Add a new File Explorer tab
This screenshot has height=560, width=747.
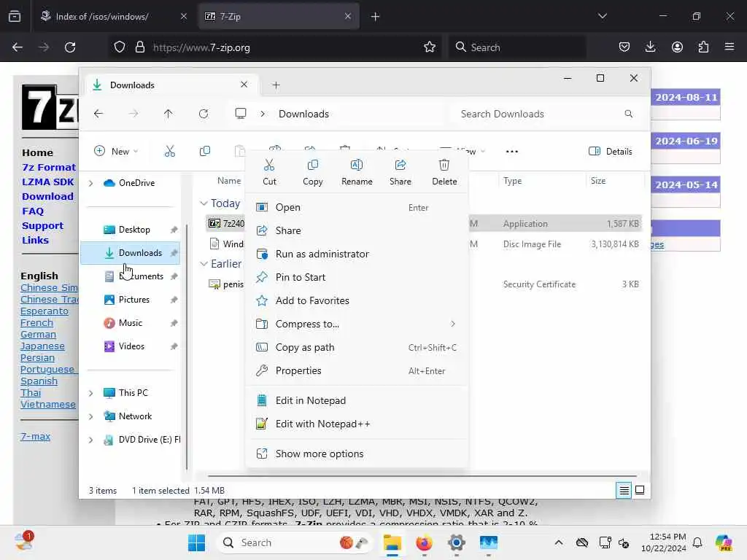coord(276,85)
